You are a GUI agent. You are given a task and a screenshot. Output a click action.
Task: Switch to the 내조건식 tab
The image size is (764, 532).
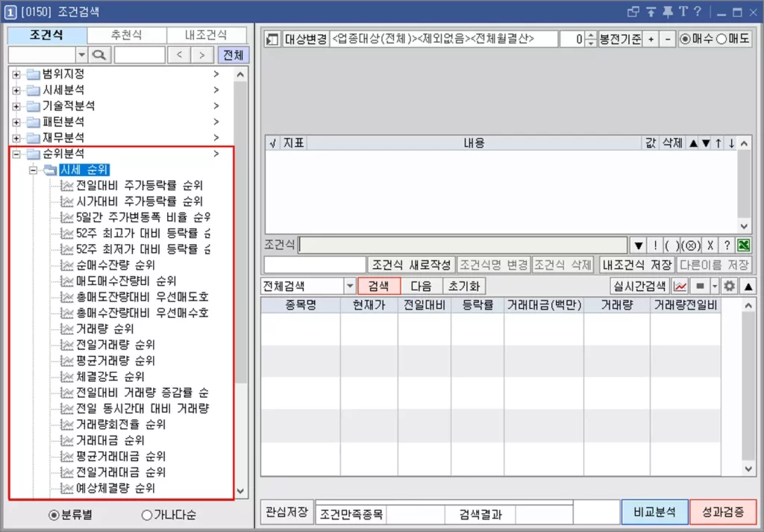pos(207,35)
